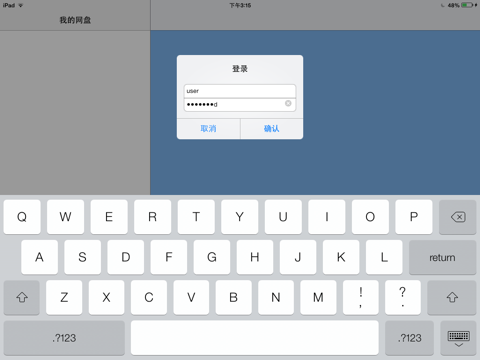Viewport: 480px width, 360px height.
Task: Tap the O key
Action: (370, 217)
